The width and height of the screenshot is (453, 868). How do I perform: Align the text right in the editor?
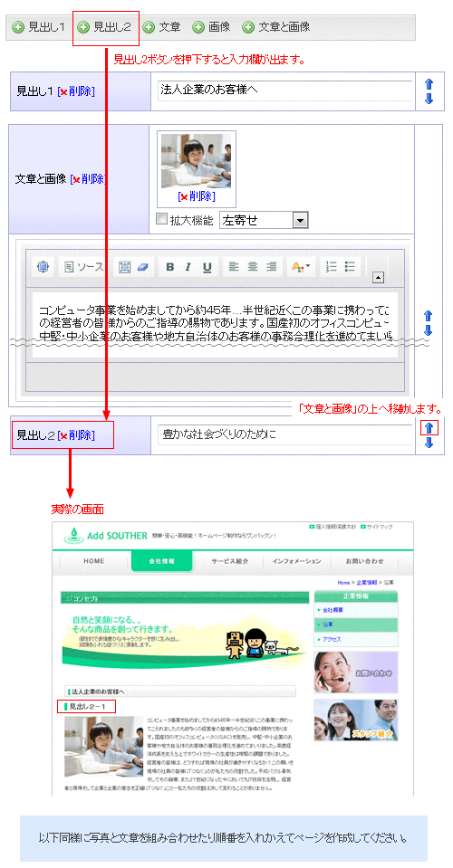coord(271,267)
